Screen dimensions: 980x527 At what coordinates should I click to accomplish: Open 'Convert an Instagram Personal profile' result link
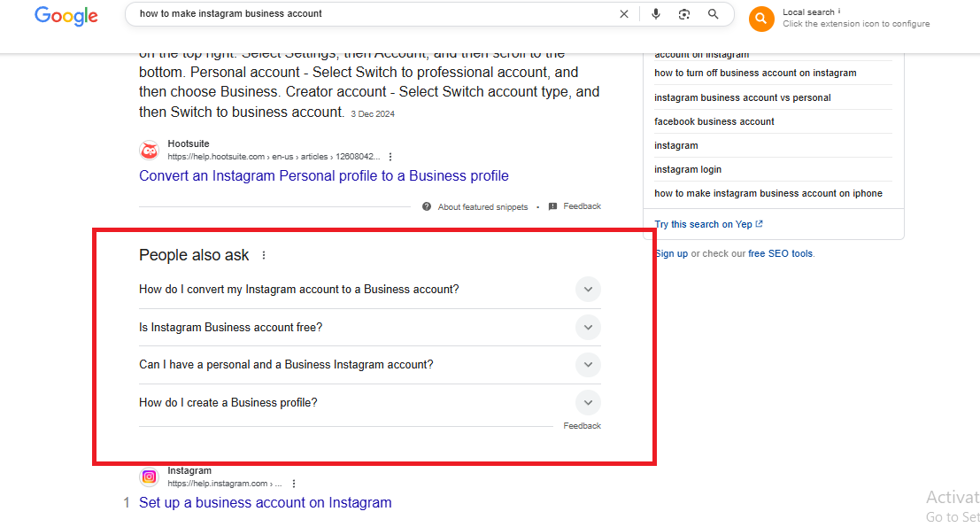(324, 175)
